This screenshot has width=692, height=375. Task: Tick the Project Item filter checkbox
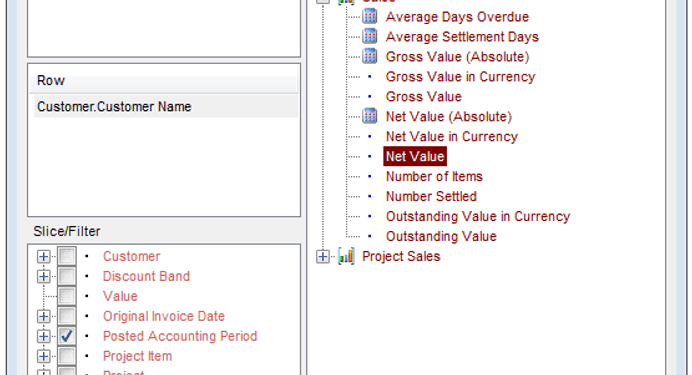coord(67,356)
